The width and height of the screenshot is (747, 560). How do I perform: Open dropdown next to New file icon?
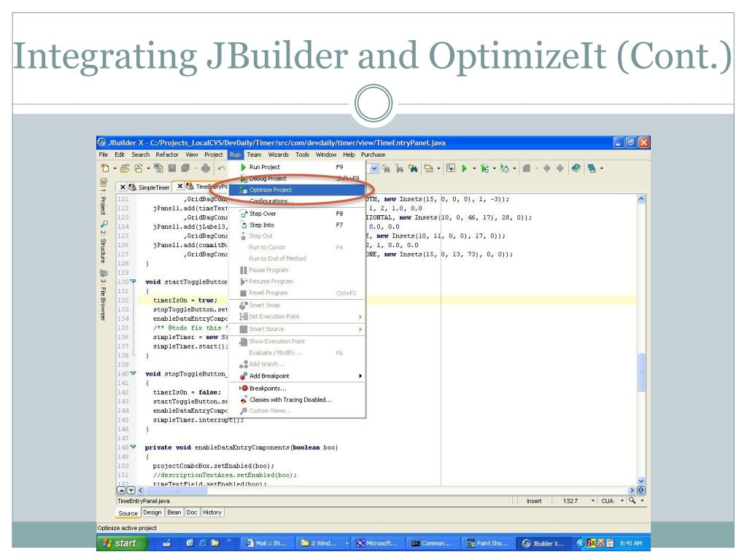[115, 168]
